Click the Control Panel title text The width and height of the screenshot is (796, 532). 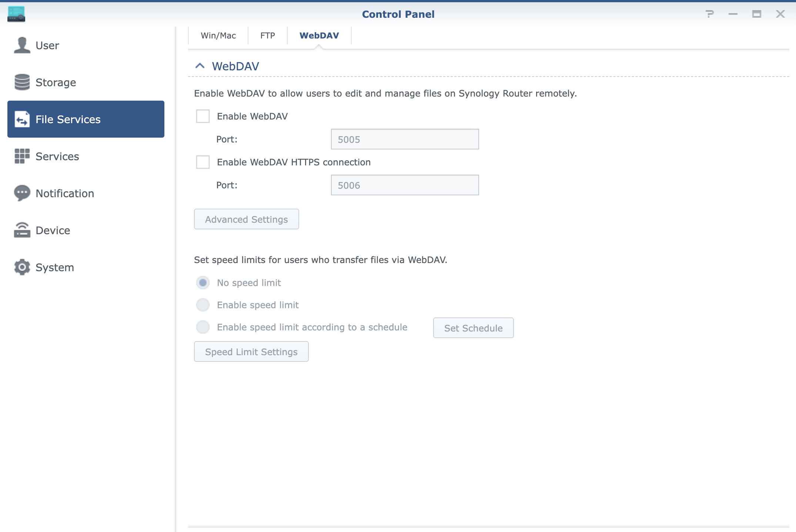click(398, 14)
